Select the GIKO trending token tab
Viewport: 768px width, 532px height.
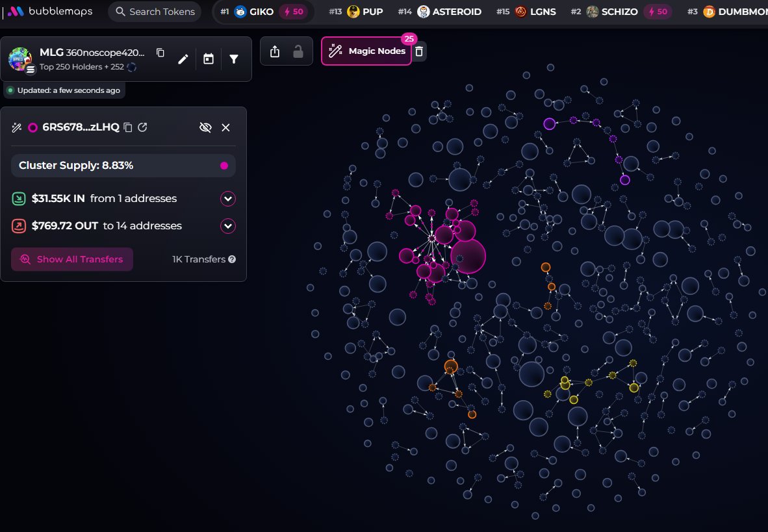(x=263, y=12)
